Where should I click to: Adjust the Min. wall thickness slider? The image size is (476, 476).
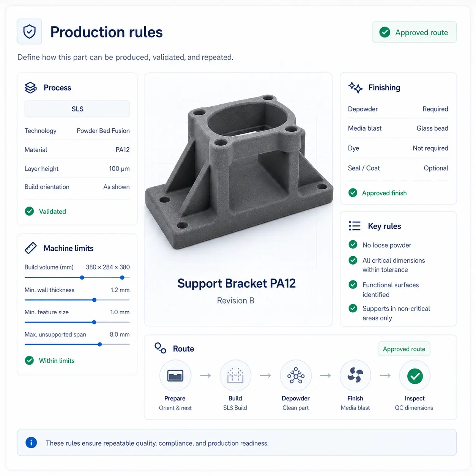click(77, 300)
